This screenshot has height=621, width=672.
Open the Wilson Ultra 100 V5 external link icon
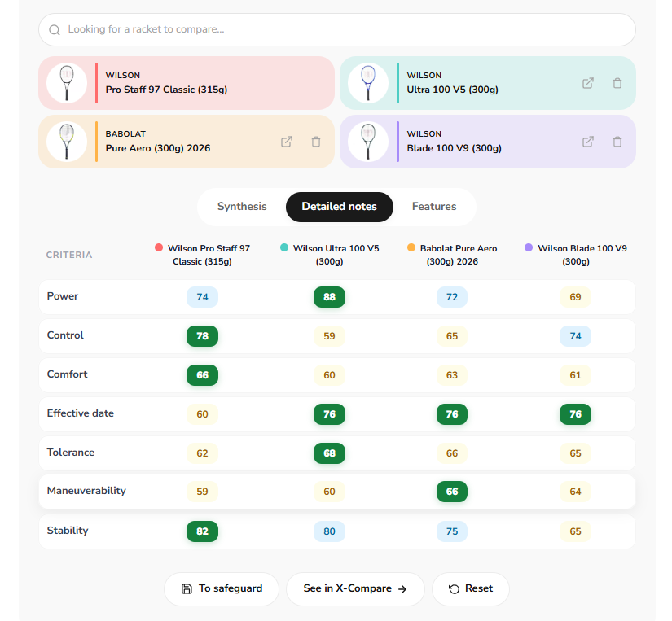pyautogui.click(x=587, y=83)
